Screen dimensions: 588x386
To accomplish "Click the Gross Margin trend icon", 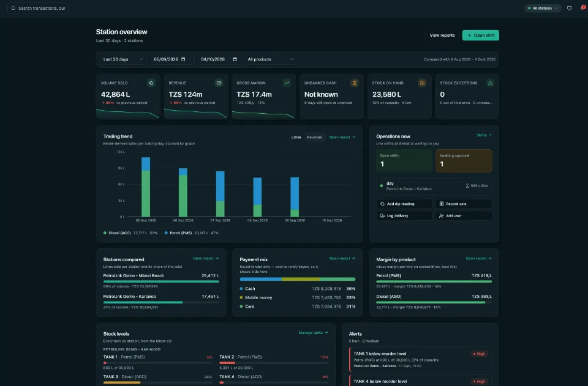I will 287,83.
